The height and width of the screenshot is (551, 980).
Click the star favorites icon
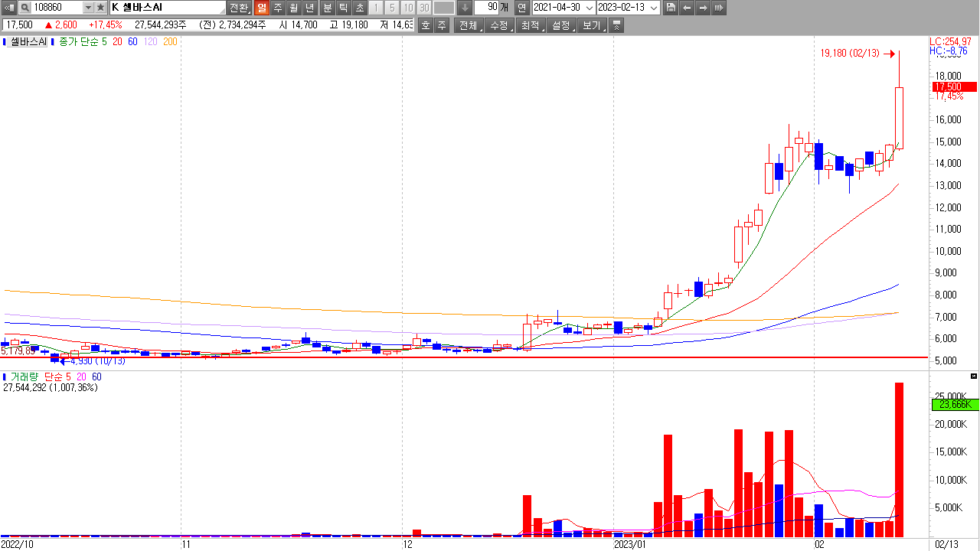(100, 8)
